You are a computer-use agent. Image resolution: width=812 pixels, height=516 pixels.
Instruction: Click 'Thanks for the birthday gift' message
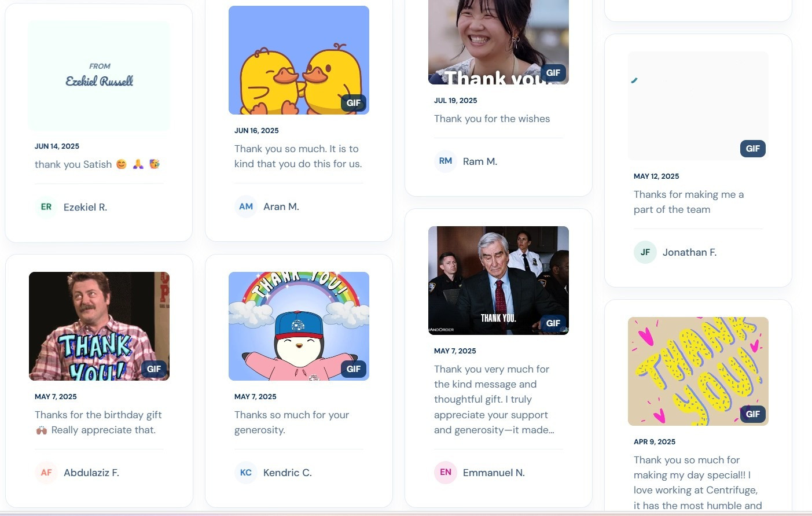coord(98,422)
